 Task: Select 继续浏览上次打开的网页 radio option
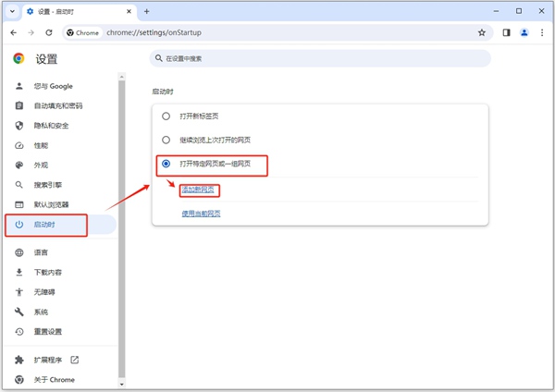click(x=166, y=140)
